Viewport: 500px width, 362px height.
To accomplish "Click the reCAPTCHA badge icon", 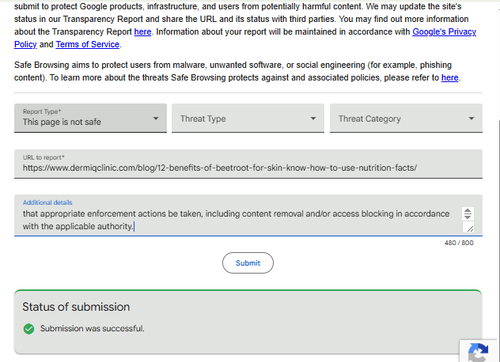I will (x=478, y=352).
